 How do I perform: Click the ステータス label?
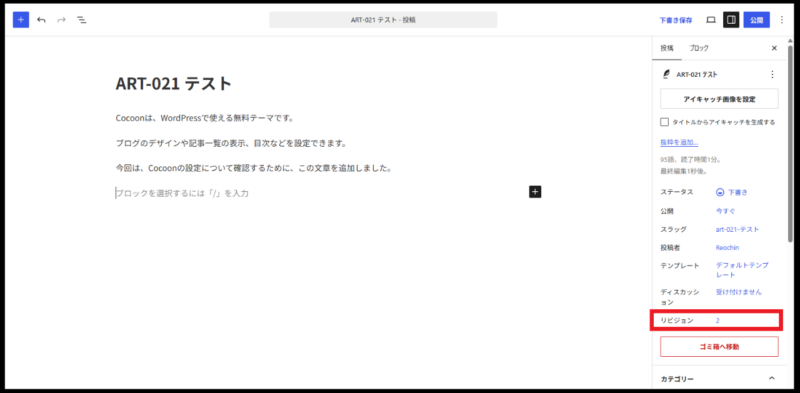point(677,192)
